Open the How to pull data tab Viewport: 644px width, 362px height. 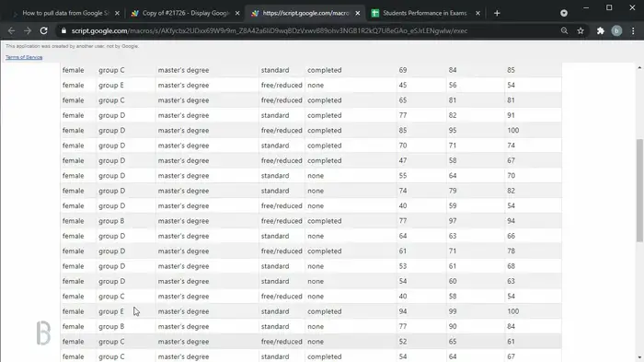[65, 13]
